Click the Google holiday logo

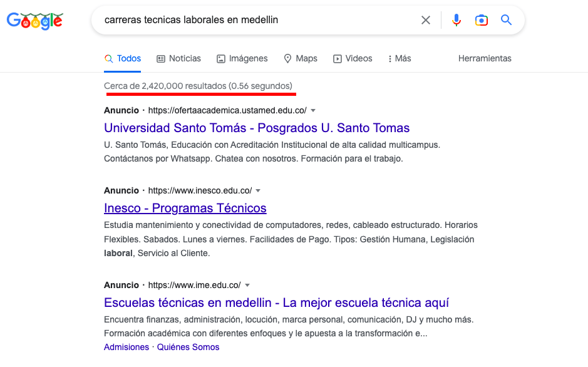(35, 21)
